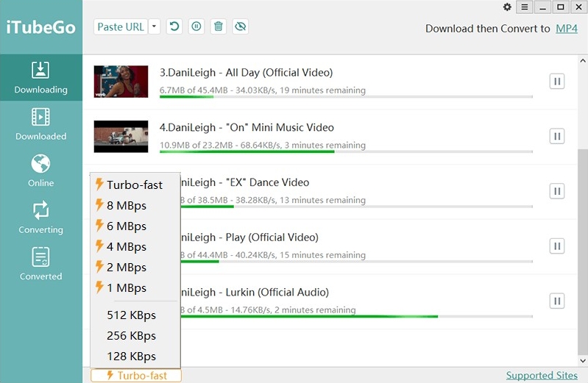Open settings via gear icon
The image size is (588, 383).
[x=507, y=7]
